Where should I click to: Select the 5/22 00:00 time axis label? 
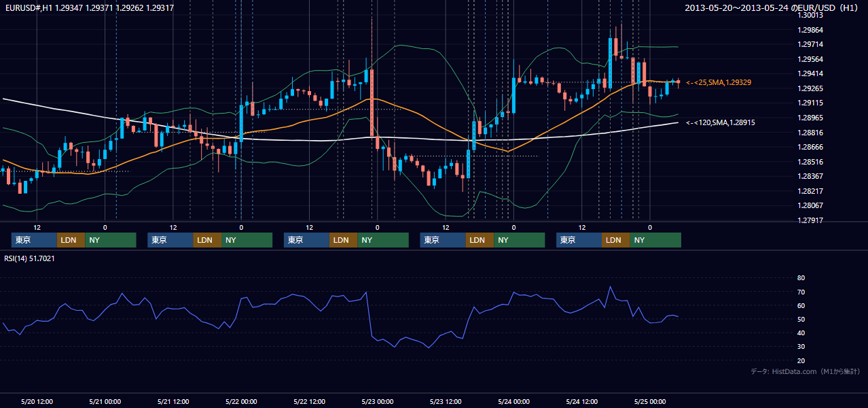241,401
